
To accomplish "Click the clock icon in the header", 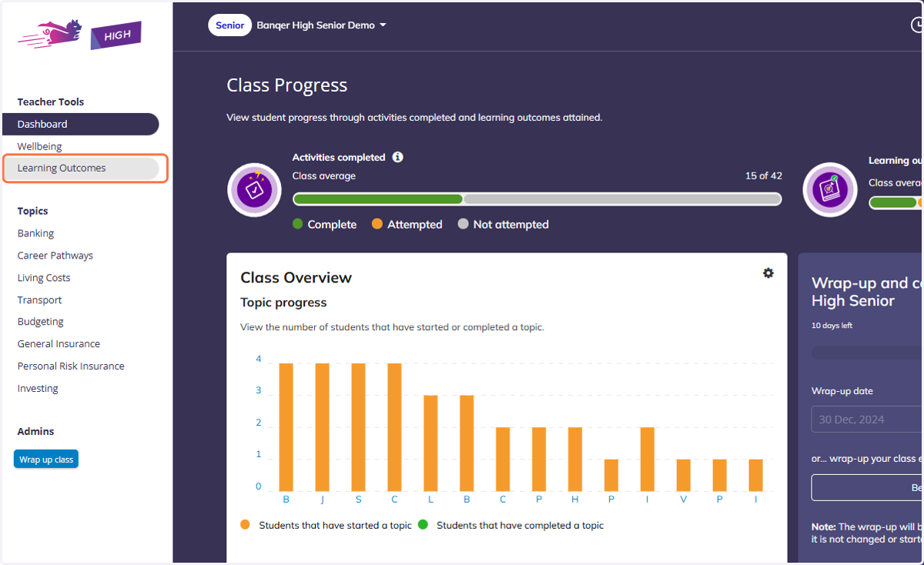I will point(917,25).
